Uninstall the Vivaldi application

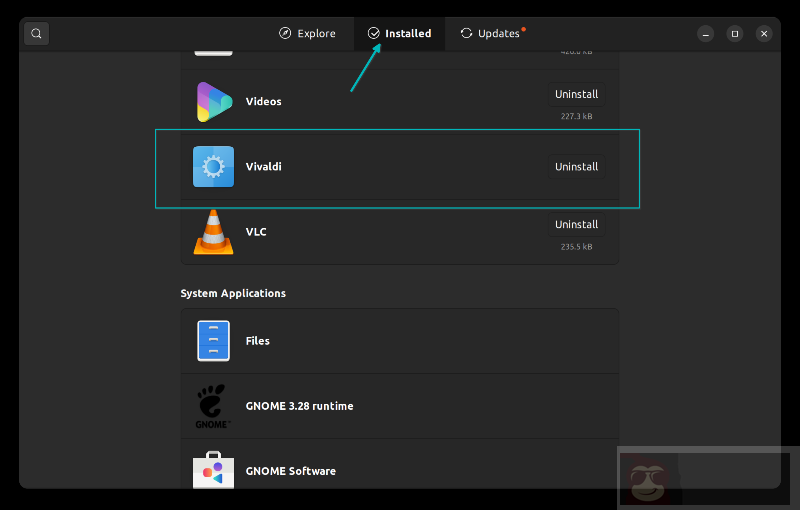(577, 167)
